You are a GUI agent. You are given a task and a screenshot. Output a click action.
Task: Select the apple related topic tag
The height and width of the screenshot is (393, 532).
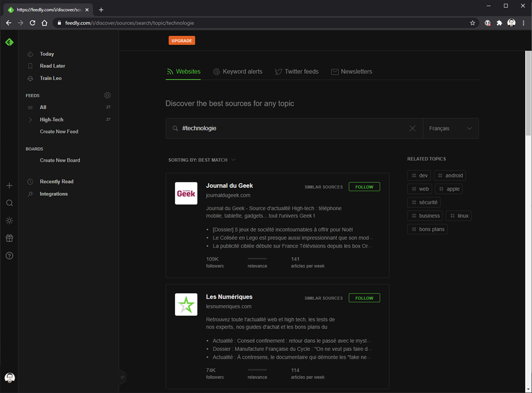tap(449, 189)
